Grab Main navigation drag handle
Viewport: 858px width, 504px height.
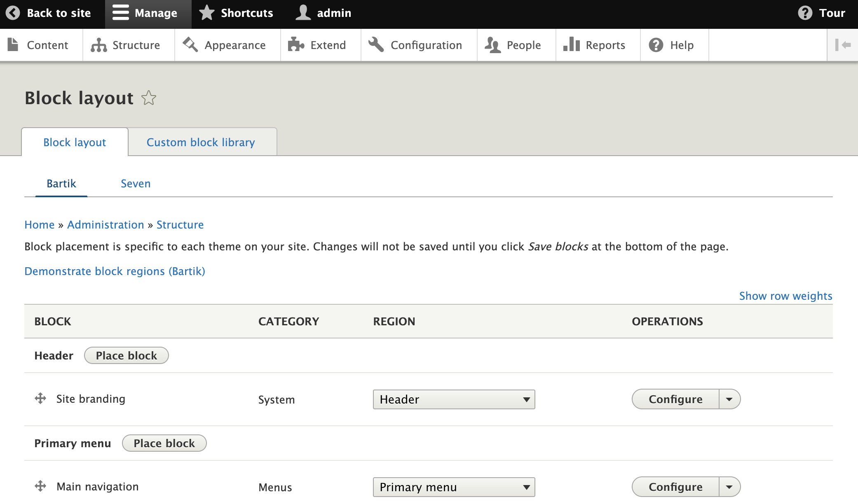click(x=40, y=486)
